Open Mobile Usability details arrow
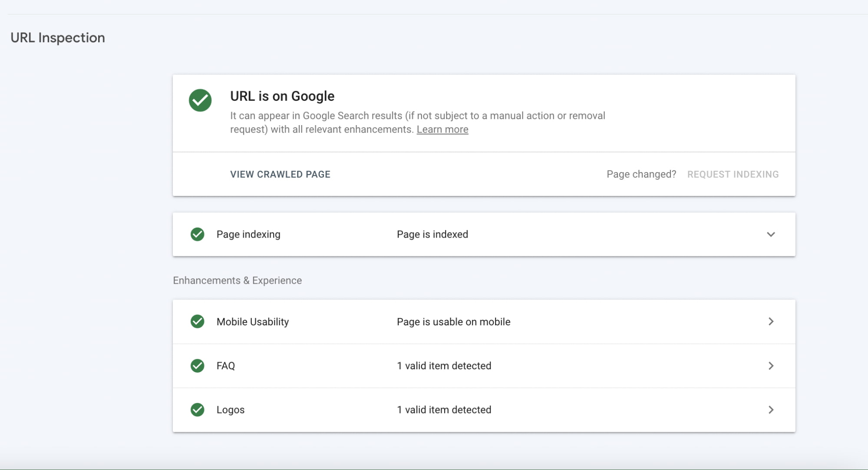Screen dimensions: 868x470 tap(771, 321)
